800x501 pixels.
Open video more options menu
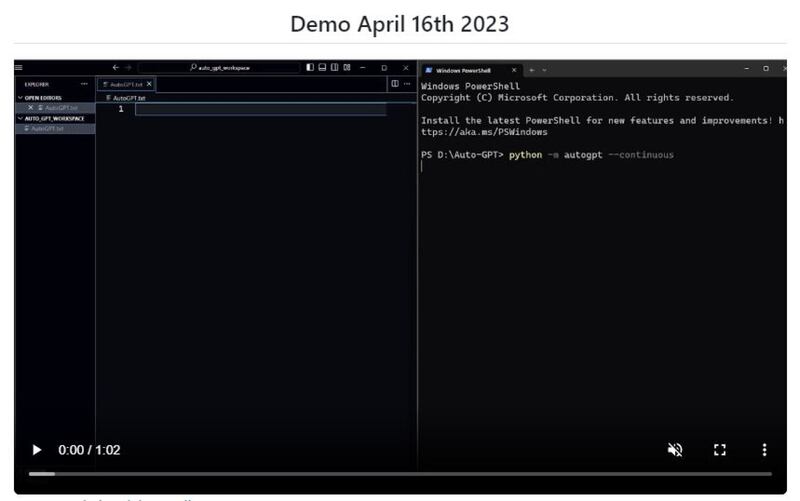point(764,449)
